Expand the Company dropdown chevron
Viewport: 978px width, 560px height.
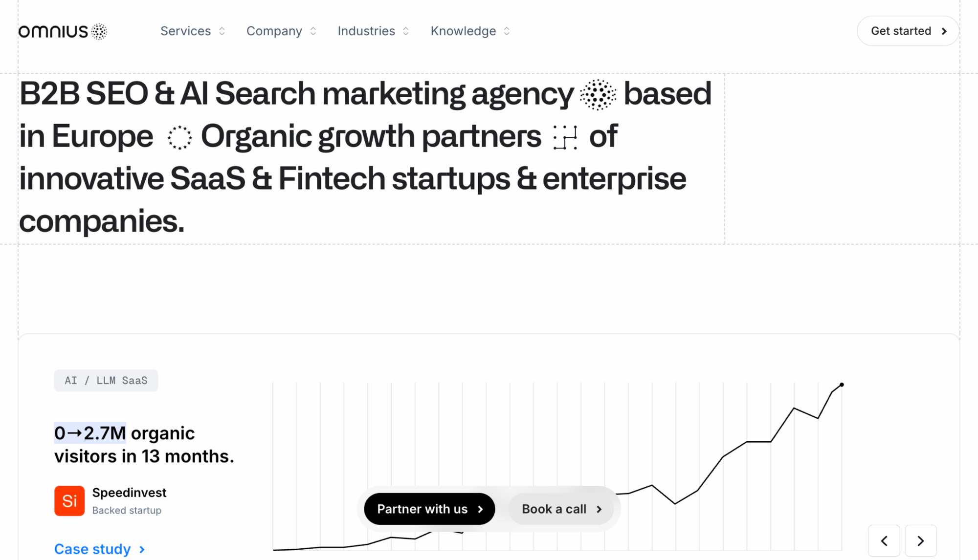(x=313, y=31)
